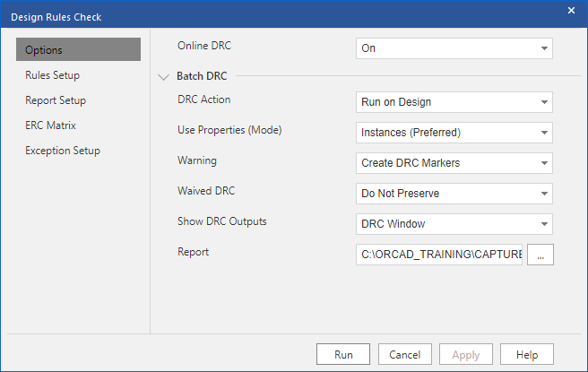The image size is (588, 372).
Task: Open the ERC Matrix page
Action: pos(50,125)
